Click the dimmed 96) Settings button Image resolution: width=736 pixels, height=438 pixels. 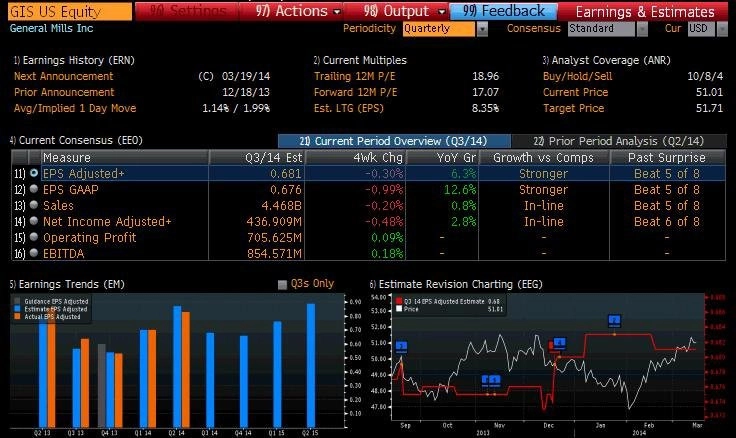pyautogui.click(x=187, y=11)
